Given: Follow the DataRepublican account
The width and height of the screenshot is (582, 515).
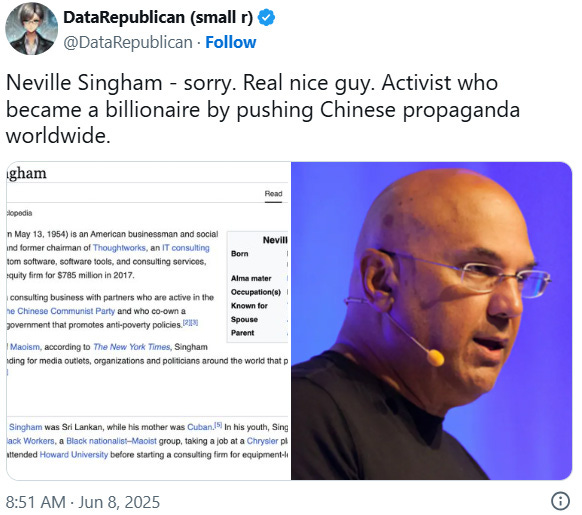Looking at the screenshot, I should [x=230, y=42].
